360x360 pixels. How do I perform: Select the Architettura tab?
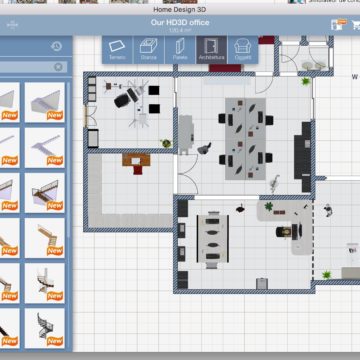coord(211,50)
